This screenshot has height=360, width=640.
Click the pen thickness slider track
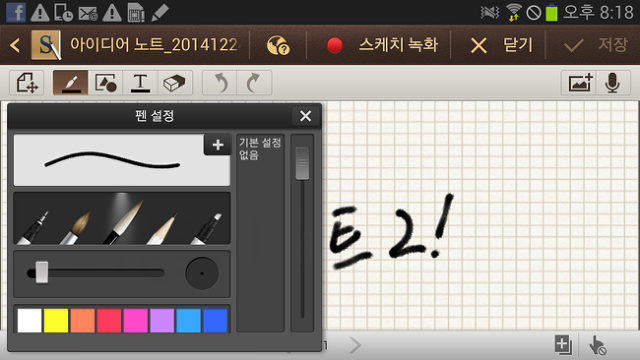pyautogui.click(x=96, y=273)
